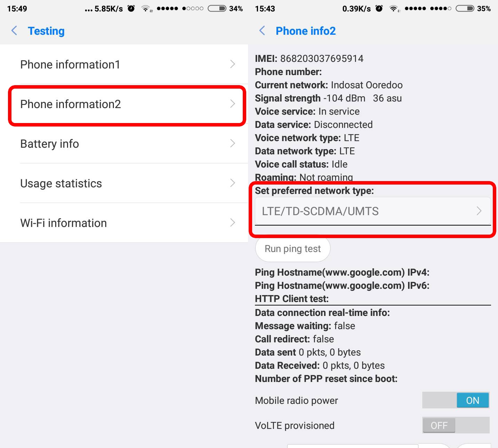Image resolution: width=498 pixels, height=448 pixels.
Task: Tap the alarm clock icon in left status bar
Action: [x=131, y=9]
